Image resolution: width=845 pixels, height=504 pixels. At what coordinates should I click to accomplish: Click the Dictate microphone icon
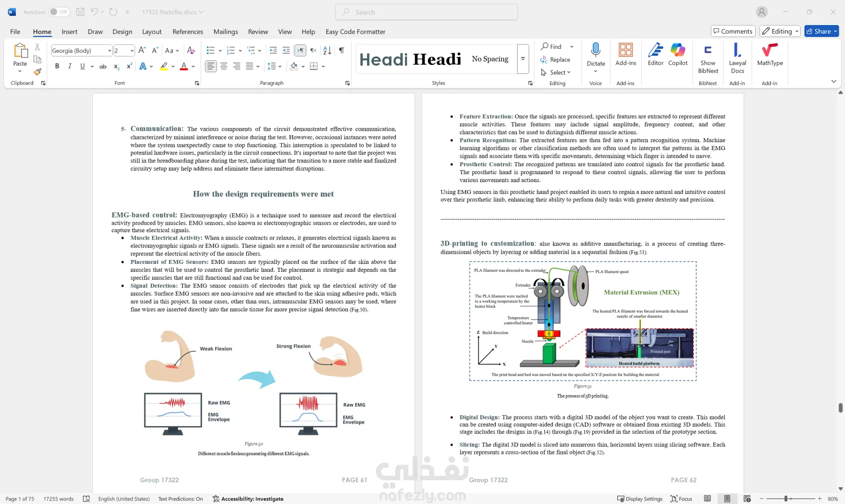coord(595,50)
